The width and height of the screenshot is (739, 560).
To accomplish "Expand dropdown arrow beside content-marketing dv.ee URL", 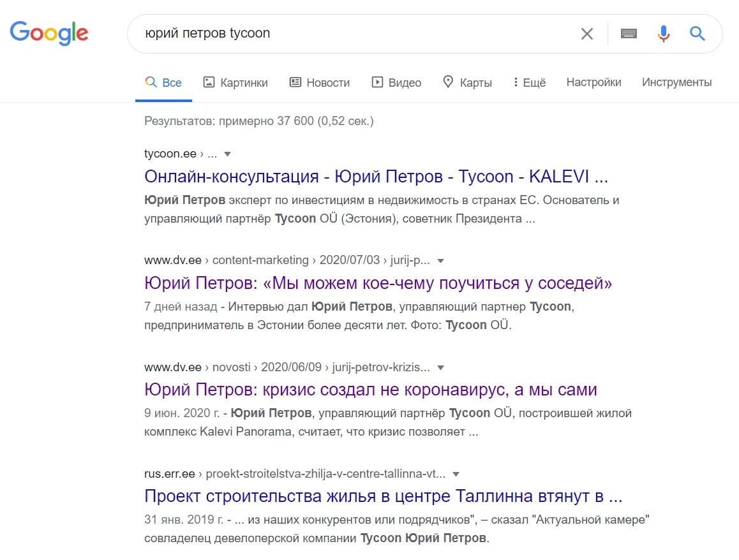I will coord(440,261).
